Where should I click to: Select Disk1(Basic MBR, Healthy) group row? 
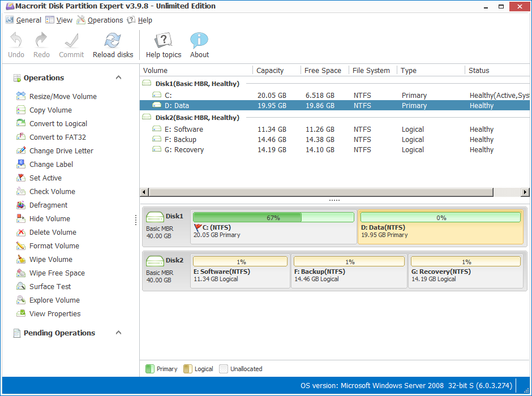point(334,83)
